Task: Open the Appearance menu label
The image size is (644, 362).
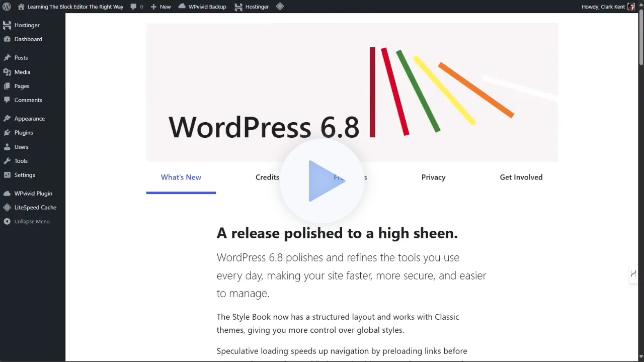Action: click(30, 119)
